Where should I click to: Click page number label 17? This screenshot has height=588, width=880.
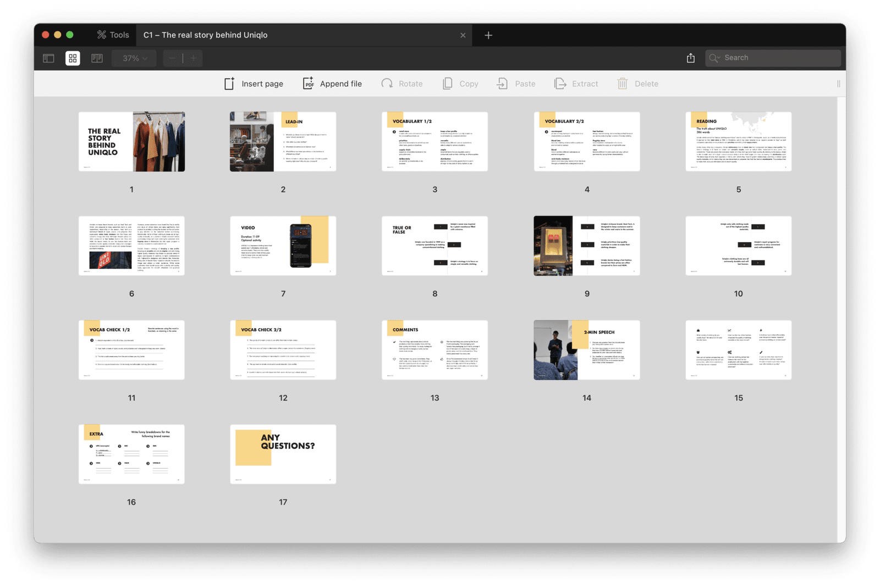pos(283,502)
